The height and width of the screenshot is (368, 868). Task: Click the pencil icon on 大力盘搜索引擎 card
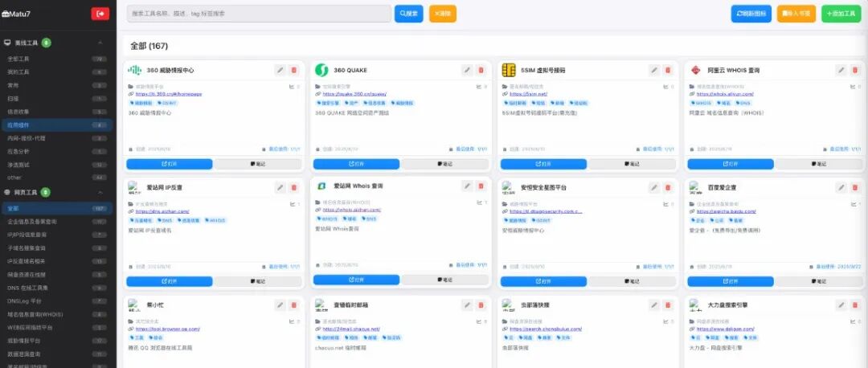pyautogui.click(x=841, y=305)
